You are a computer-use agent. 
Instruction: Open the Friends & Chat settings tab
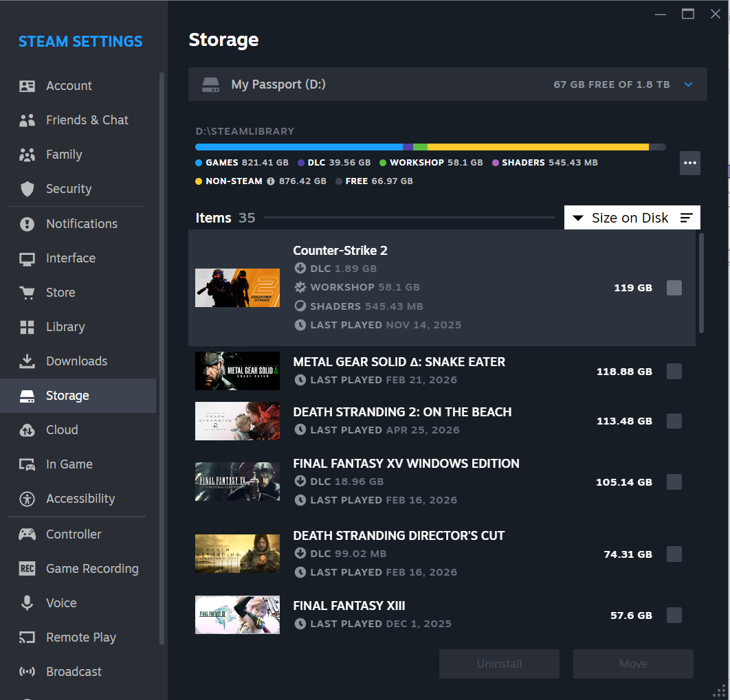(78, 120)
